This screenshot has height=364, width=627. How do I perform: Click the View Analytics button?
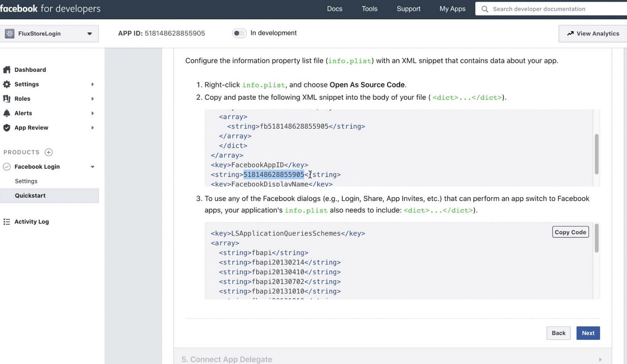tap(593, 34)
